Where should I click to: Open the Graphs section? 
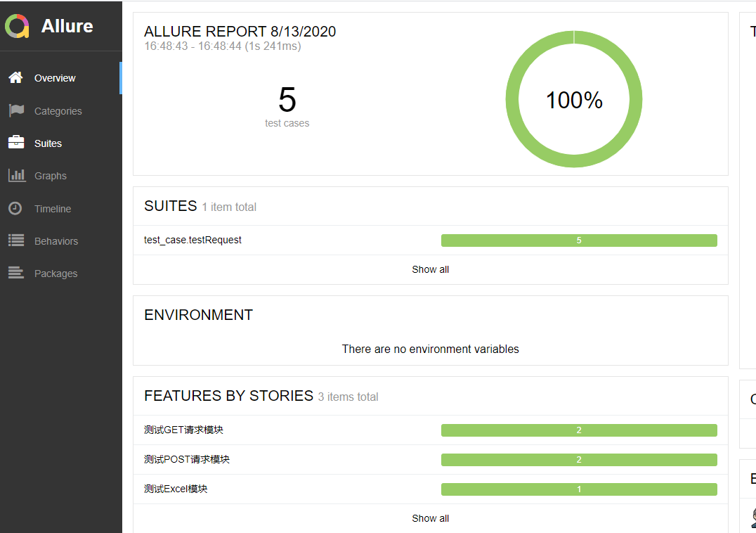point(60,176)
